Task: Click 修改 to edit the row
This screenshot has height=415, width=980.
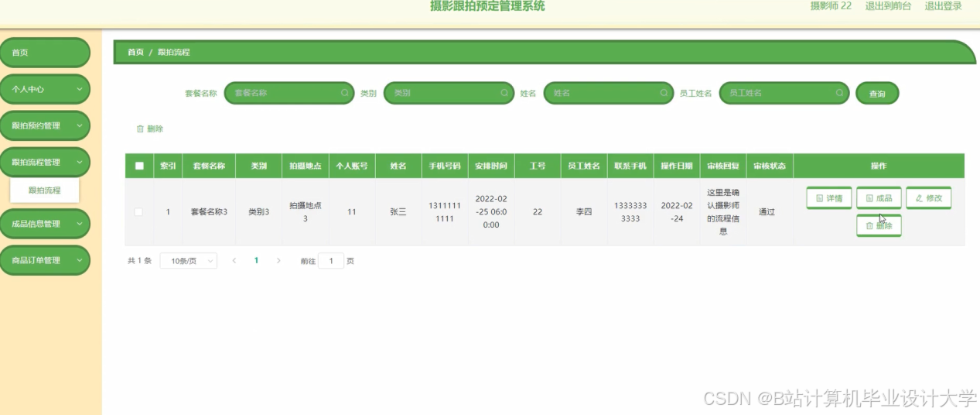Action: tap(928, 198)
